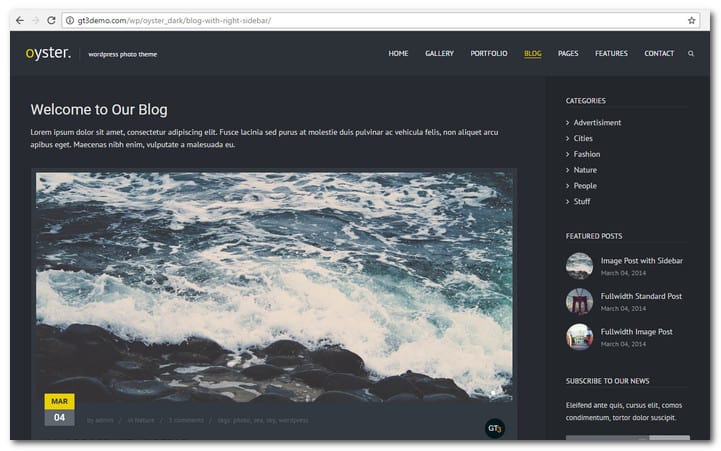Click the site info icon in the address bar
The image size is (721, 451).
70,20
